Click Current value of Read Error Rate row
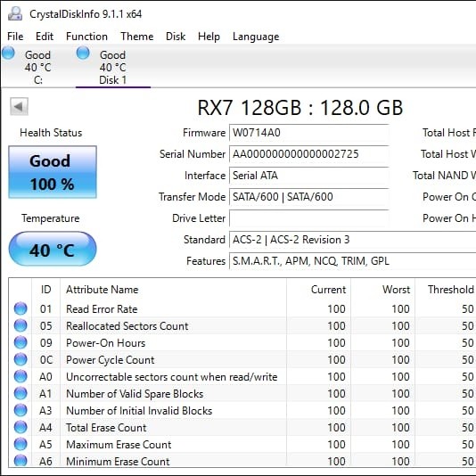 pos(336,309)
